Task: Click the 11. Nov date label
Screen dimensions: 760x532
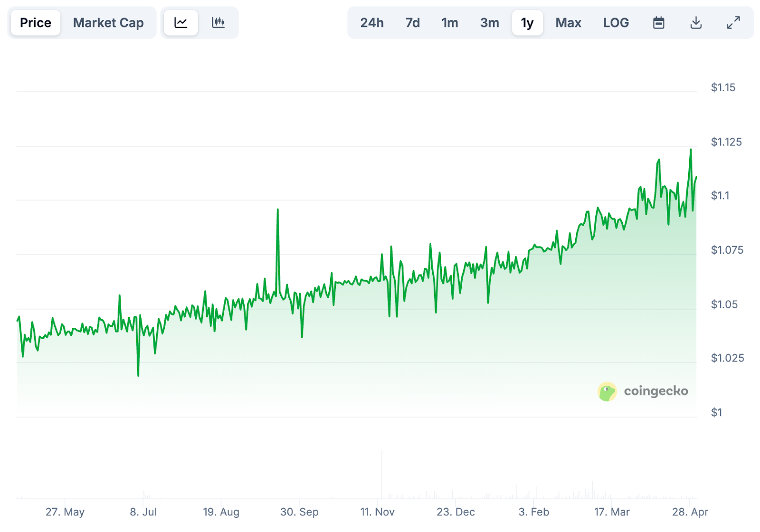Action: click(x=377, y=512)
